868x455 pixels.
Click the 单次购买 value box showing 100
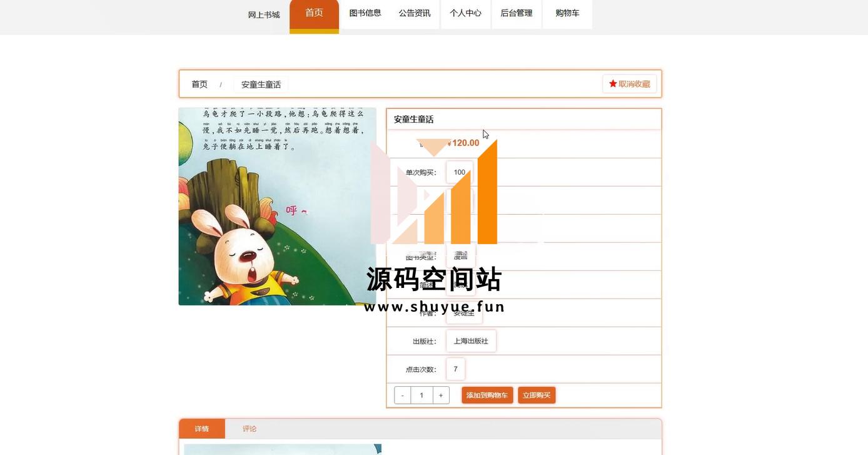[x=459, y=172]
